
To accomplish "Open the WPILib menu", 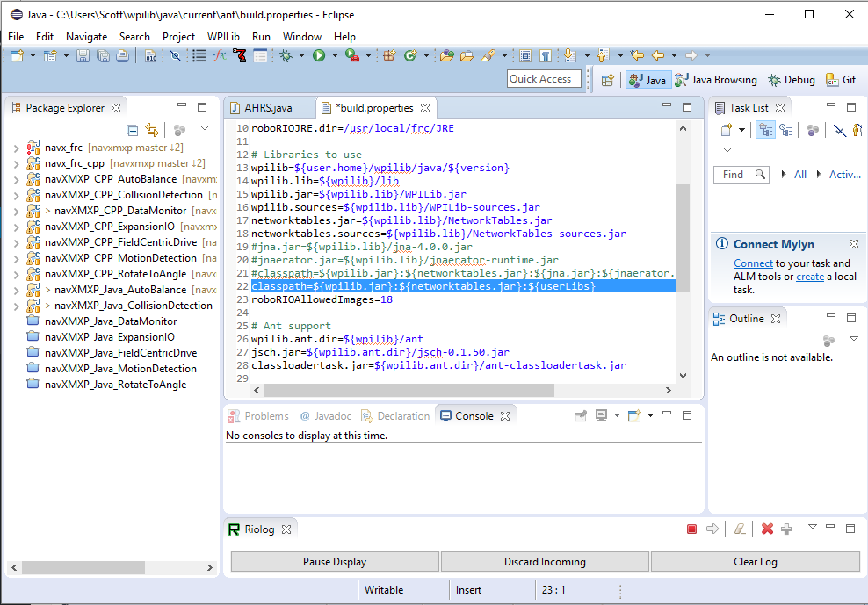I will tap(223, 37).
